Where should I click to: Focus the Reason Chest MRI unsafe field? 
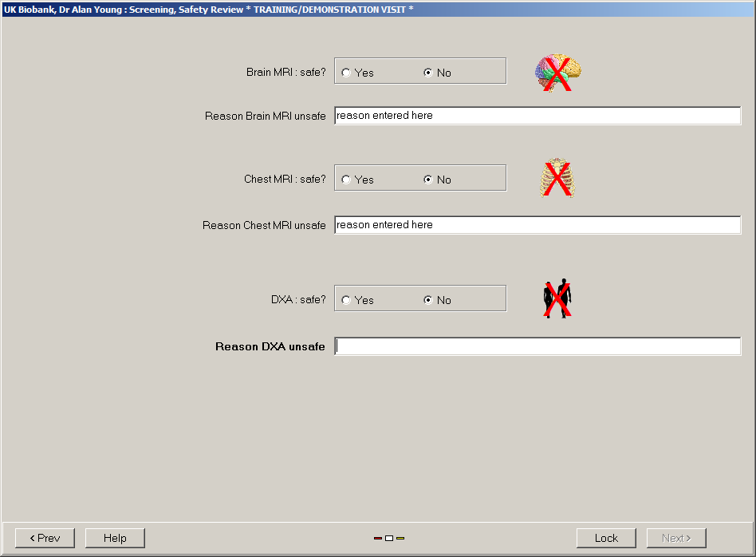(537, 225)
